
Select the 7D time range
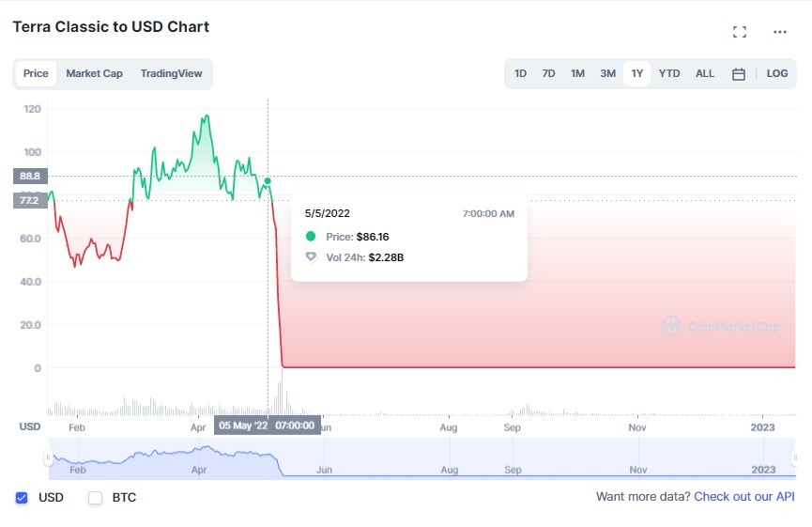(x=548, y=73)
